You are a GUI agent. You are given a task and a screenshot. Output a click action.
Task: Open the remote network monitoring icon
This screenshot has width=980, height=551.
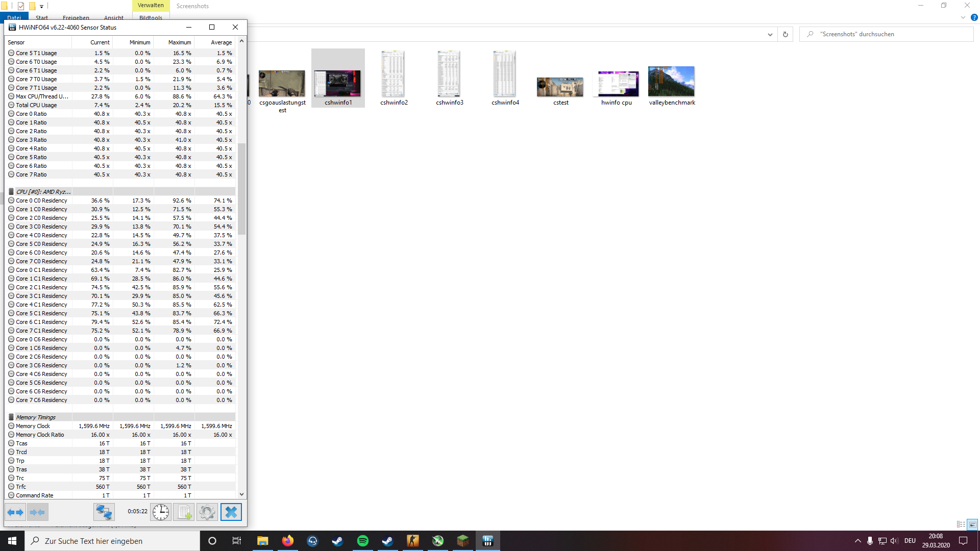click(104, 512)
